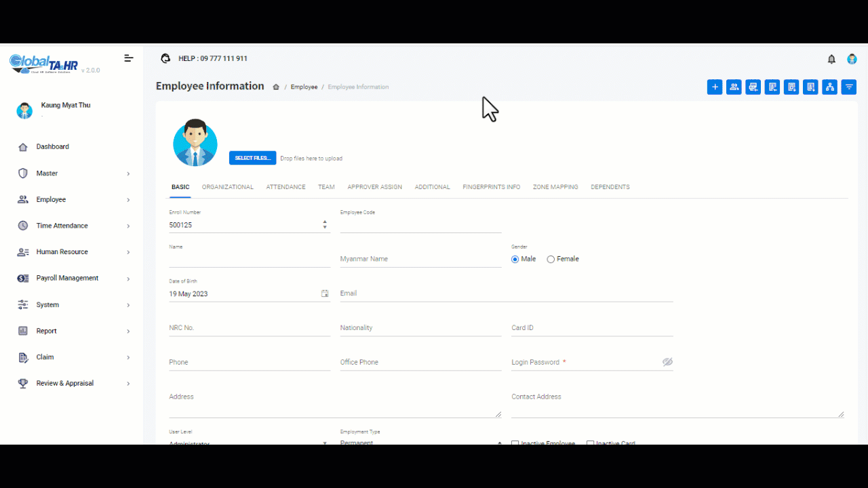Select the Female gender option
The height and width of the screenshot is (488, 868).
(551, 259)
